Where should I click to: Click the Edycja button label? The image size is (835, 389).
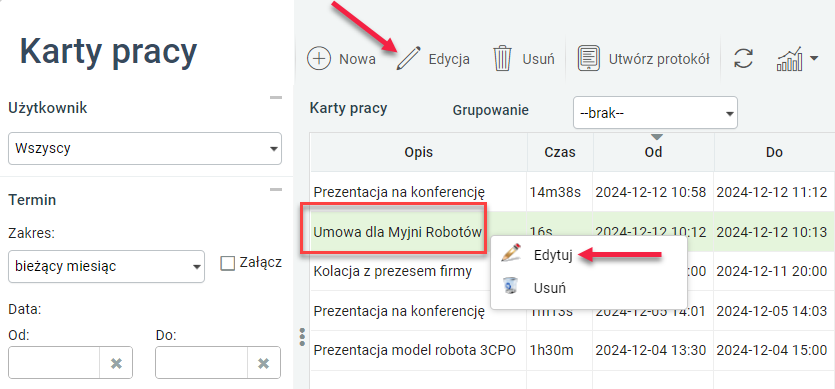click(x=449, y=59)
